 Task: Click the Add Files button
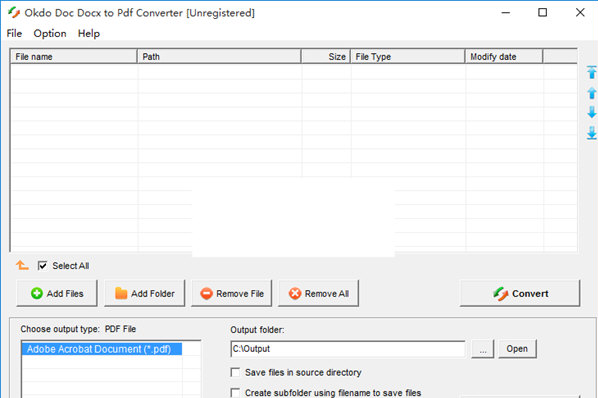(57, 293)
